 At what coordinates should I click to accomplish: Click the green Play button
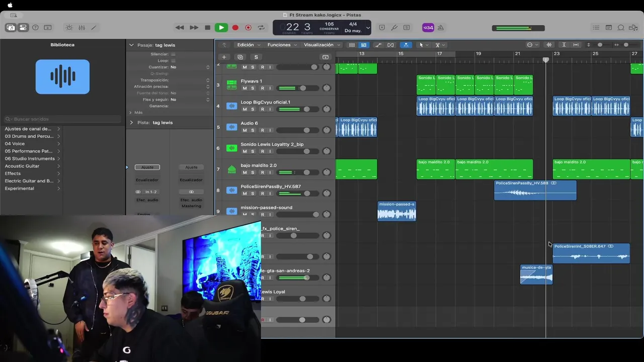coord(221,28)
